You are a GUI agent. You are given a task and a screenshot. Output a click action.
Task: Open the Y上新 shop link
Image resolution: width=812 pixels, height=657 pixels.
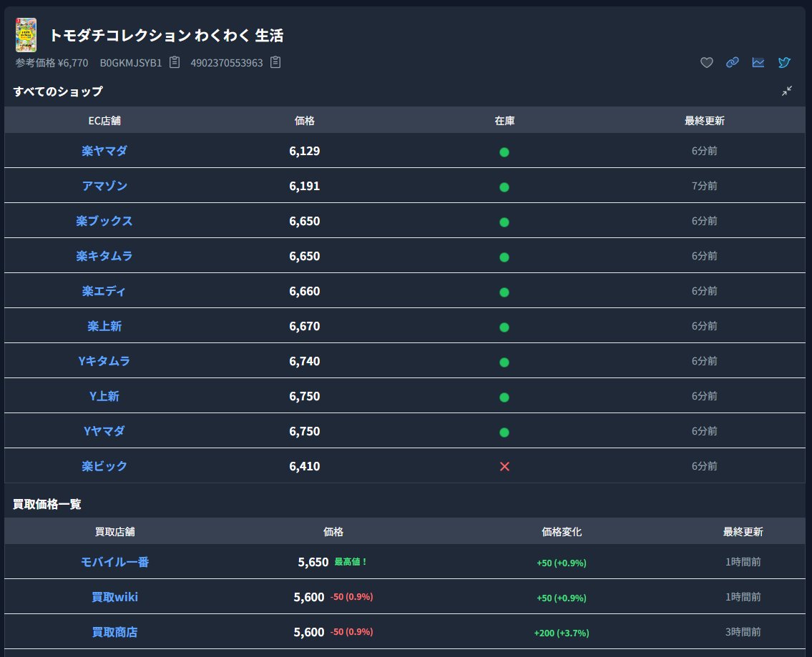104,396
